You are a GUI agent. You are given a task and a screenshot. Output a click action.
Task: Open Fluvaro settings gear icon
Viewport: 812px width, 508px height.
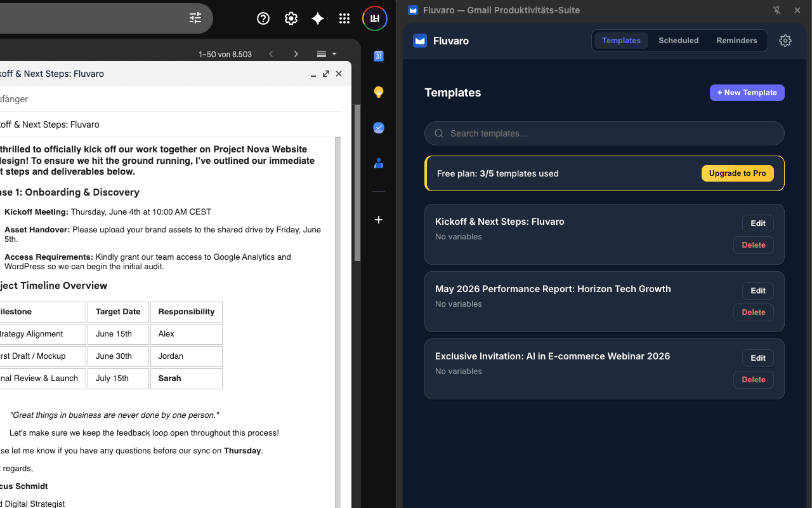tap(785, 41)
